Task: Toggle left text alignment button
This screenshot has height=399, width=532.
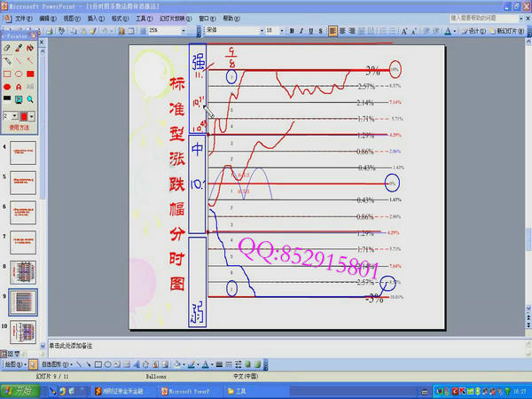Action: 333,30
